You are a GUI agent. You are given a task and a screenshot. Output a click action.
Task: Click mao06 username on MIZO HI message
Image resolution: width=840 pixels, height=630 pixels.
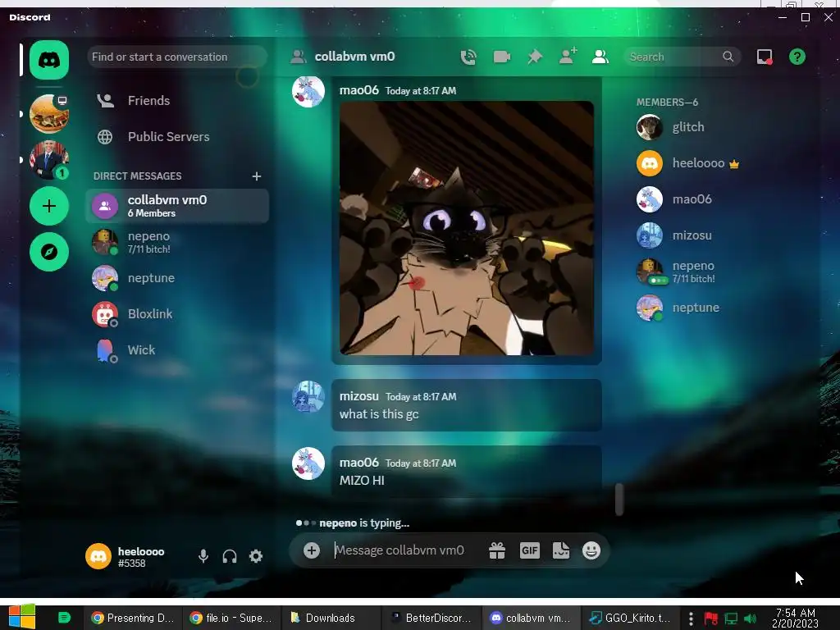(x=359, y=463)
